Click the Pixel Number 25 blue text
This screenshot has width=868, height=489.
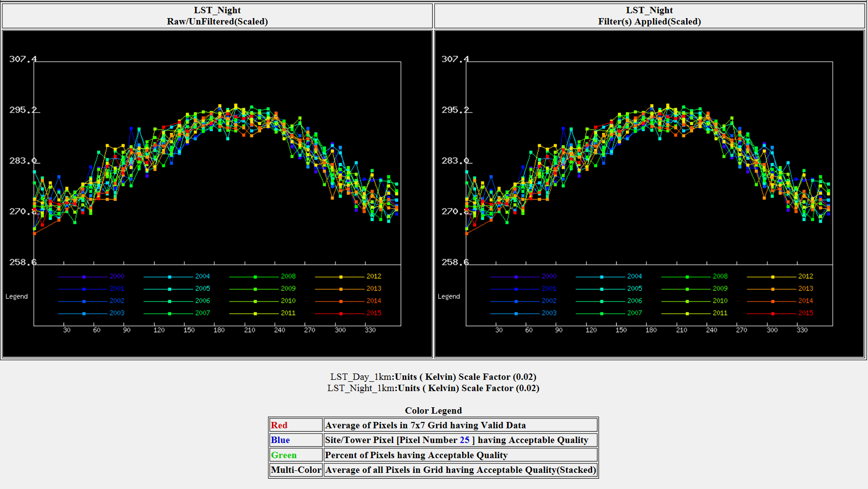click(x=465, y=440)
